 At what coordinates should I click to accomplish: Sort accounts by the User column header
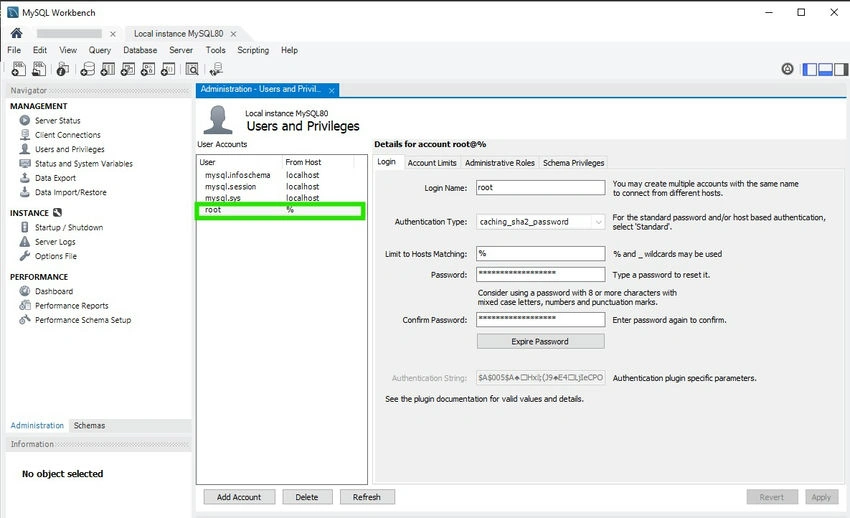239,162
